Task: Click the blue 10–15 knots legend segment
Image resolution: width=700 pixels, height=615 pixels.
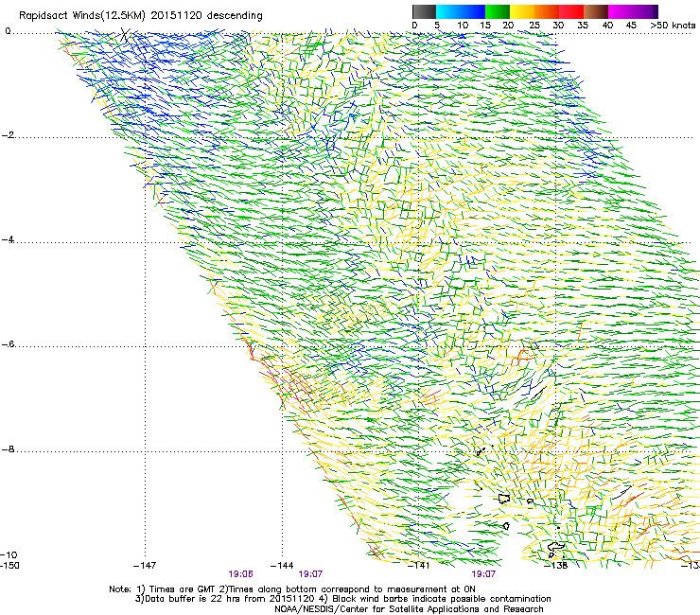Action: coord(473,11)
